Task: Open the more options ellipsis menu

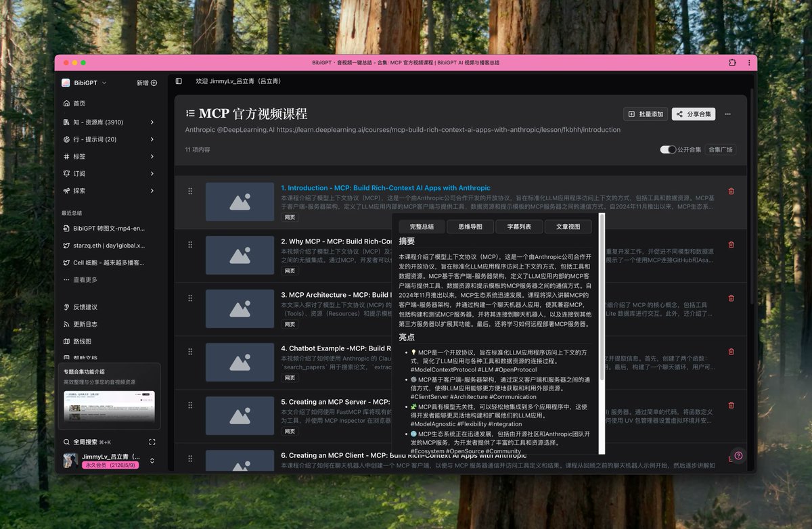Action: (728, 114)
